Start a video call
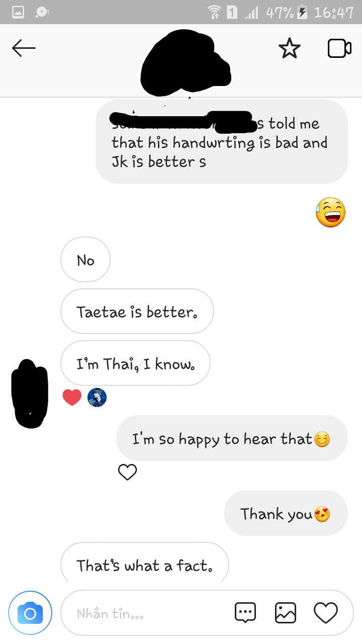 (x=339, y=49)
